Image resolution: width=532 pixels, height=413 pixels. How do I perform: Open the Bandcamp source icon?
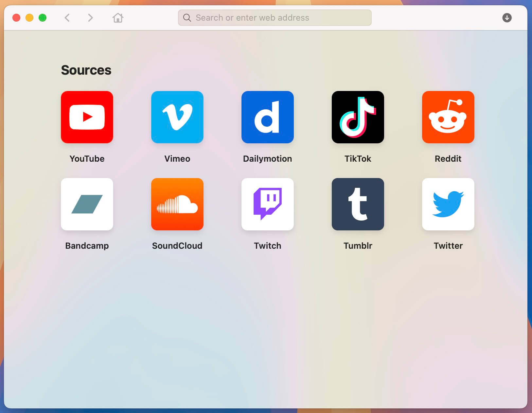tap(87, 204)
